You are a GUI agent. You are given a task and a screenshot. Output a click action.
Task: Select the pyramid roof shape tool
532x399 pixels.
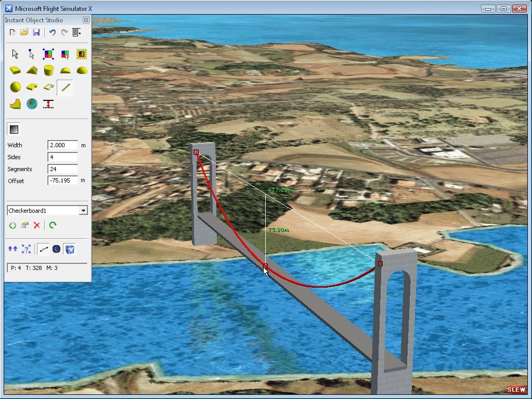click(32, 70)
